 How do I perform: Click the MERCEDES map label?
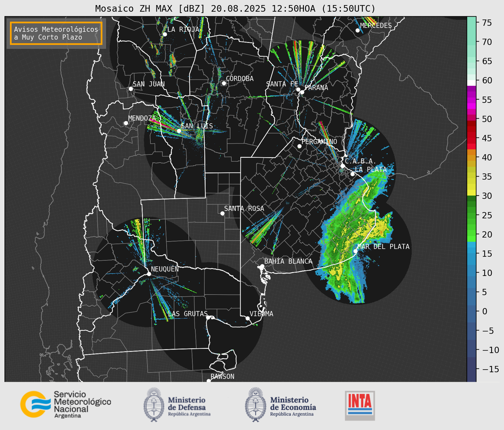pos(376,26)
